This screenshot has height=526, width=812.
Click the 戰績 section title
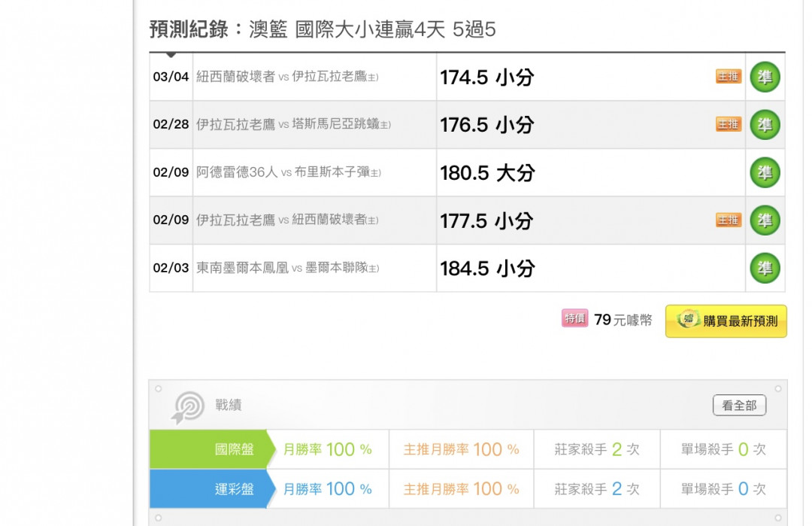click(229, 406)
